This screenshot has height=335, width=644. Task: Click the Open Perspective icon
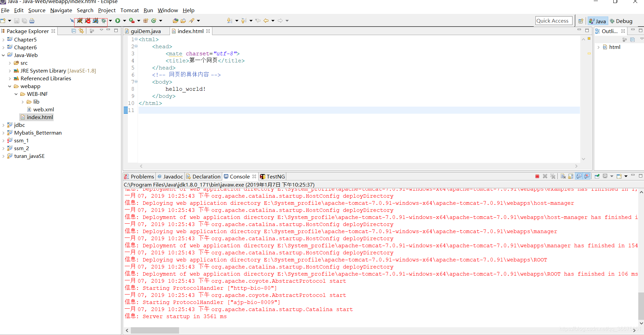581,21
